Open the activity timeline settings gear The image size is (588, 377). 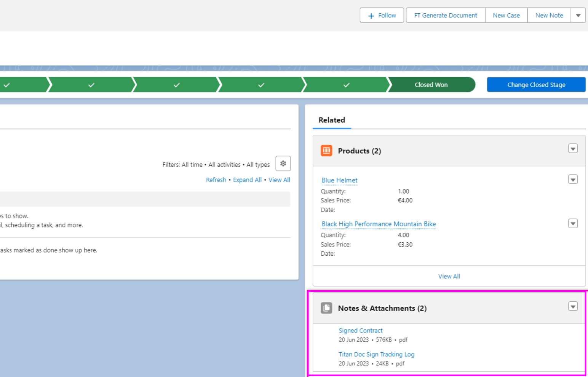tap(283, 164)
